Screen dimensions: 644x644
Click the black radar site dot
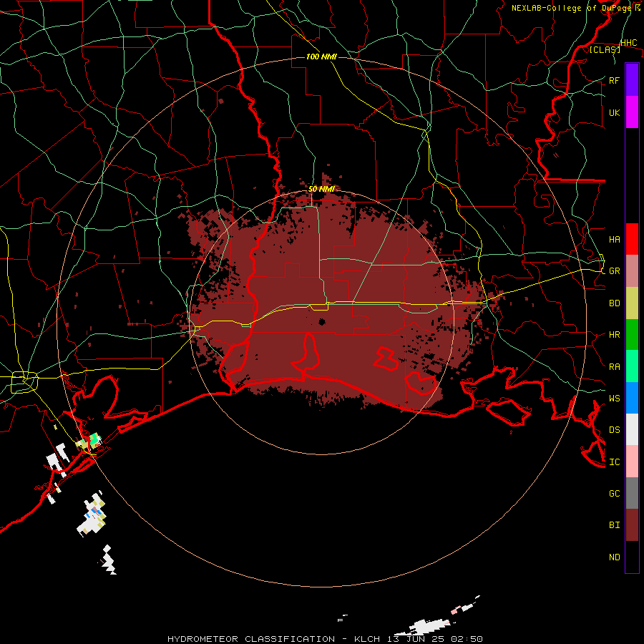point(322,322)
